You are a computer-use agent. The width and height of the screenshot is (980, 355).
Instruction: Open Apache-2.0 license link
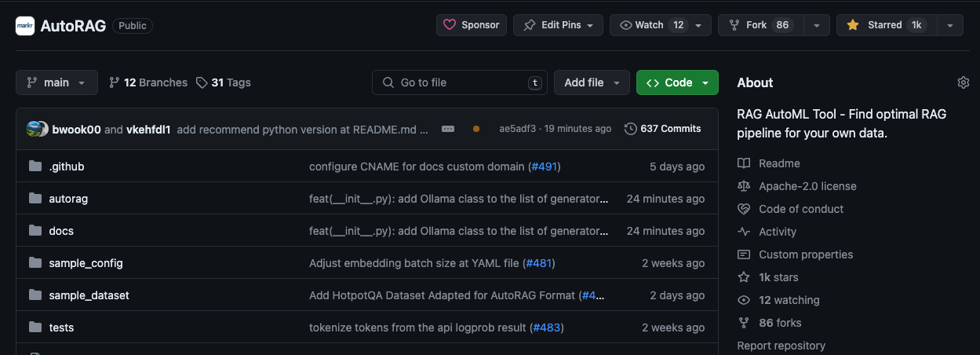[807, 186]
